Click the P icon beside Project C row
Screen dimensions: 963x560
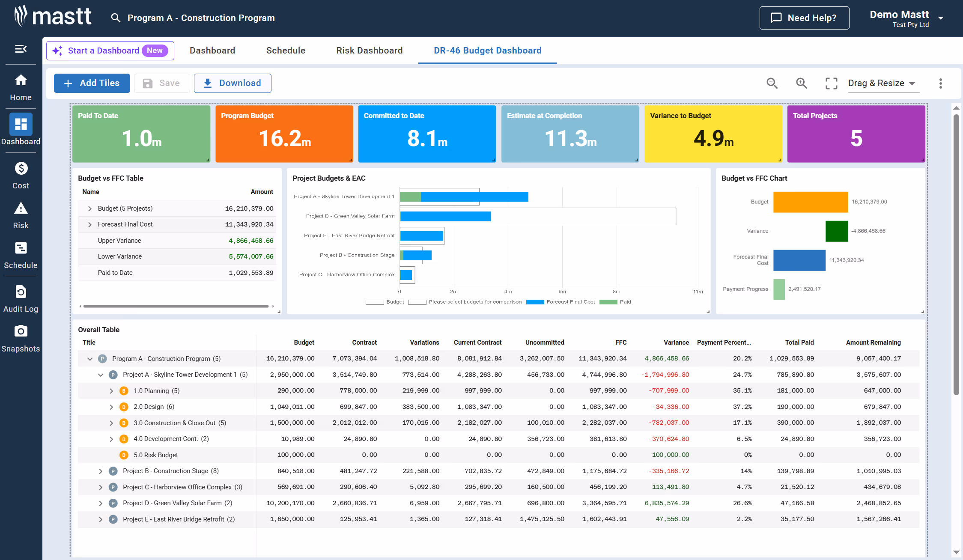(113, 487)
